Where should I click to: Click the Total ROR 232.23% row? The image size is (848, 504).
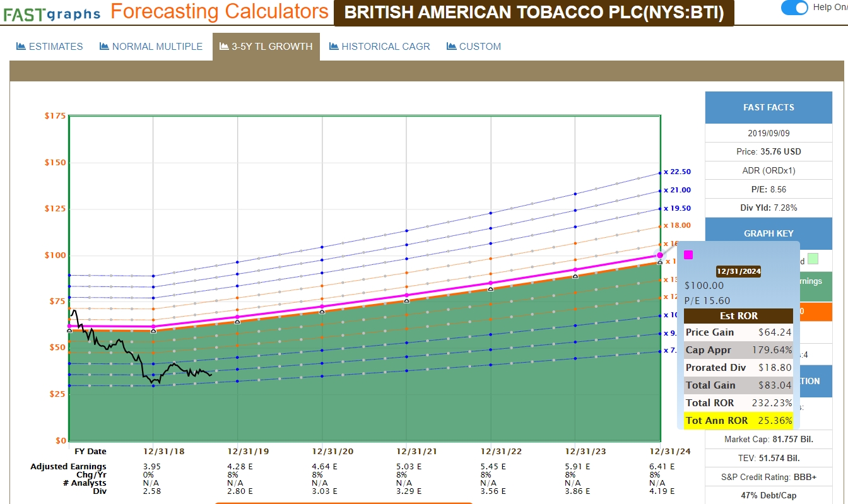(x=739, y=403)
